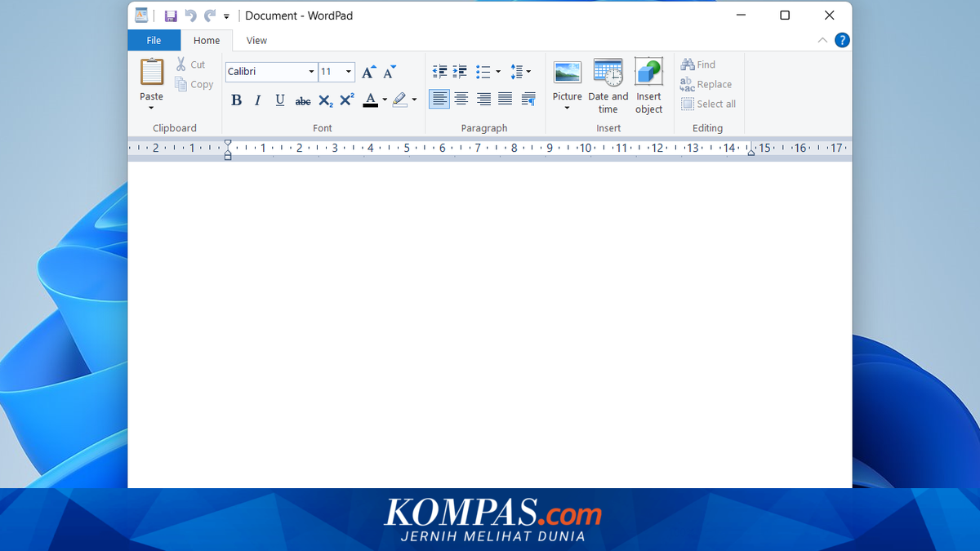Apply the black text color swatch
Screen dimensions: 980x551
tap(371, 100)
